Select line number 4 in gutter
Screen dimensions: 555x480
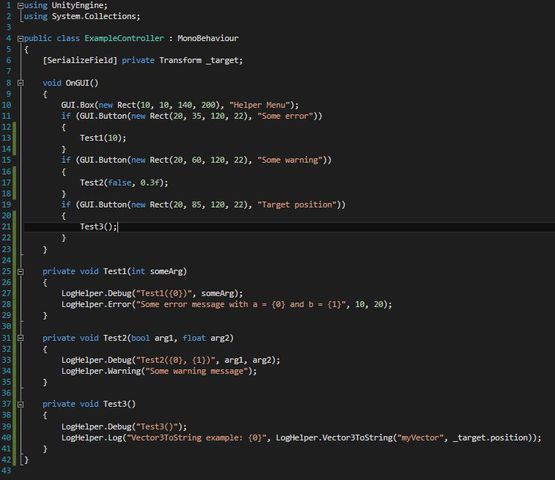[x=9, y=38]
